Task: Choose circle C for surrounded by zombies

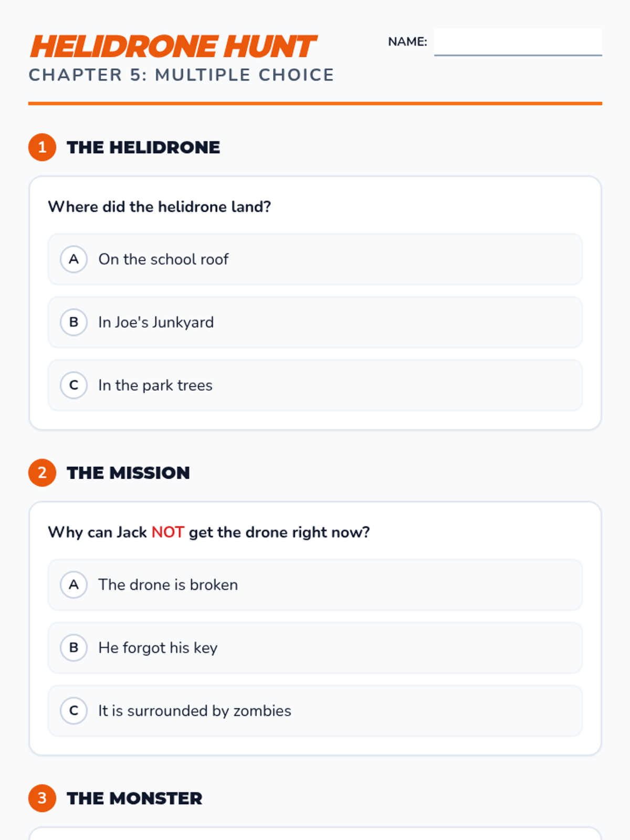Action: [x=73, y=711]
